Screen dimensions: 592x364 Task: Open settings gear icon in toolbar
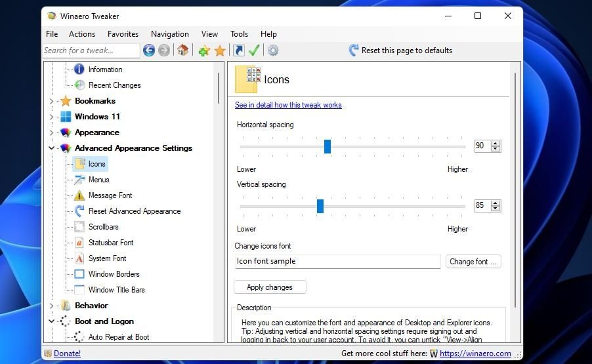[273, 50]
